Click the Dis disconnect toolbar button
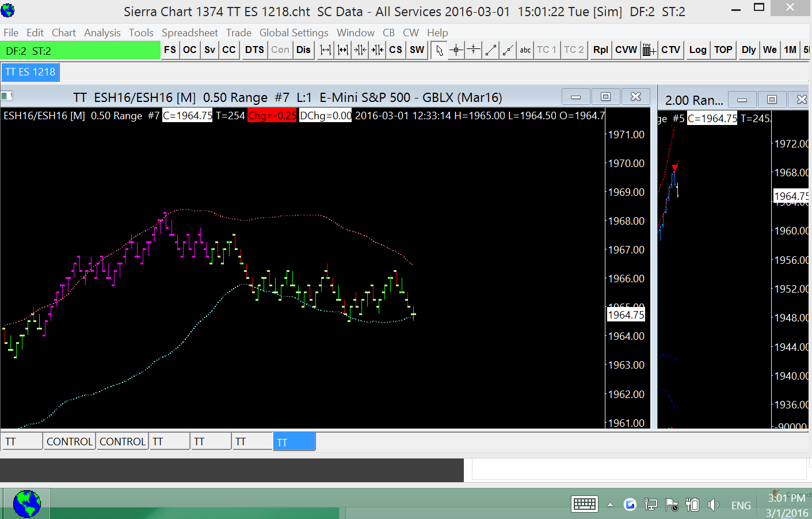The image size is (812, 519). 304,50
